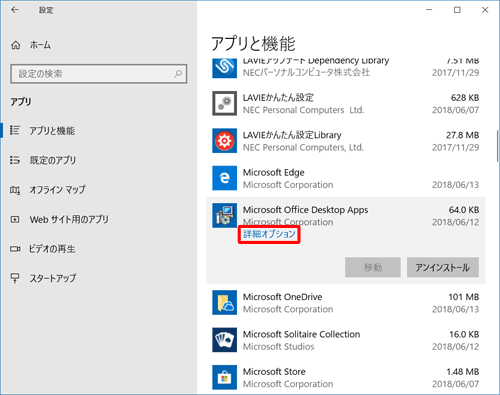
Task: Maximize the settings window
Action: (457, 10)
